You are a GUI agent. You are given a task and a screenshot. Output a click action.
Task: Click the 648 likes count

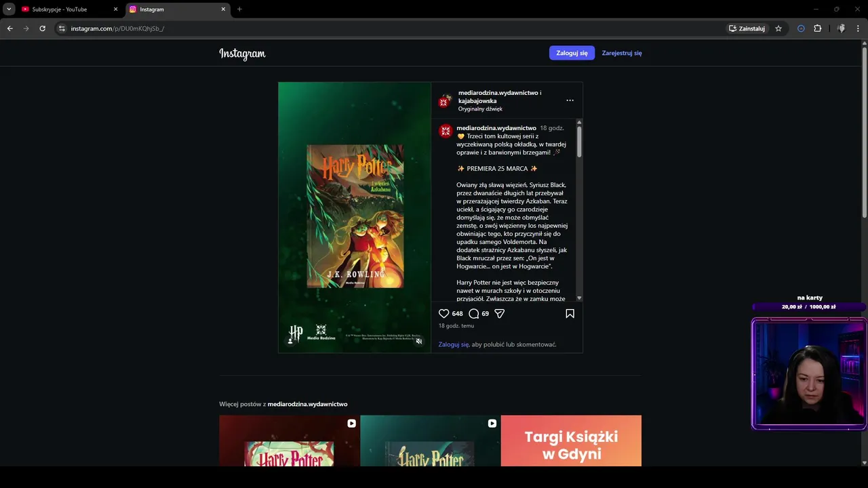click(457, 314)
